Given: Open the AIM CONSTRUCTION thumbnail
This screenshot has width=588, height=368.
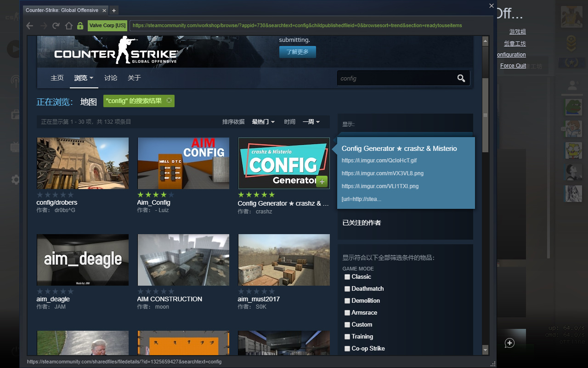Looking at the screenshot, I should (x=183, y=260).
